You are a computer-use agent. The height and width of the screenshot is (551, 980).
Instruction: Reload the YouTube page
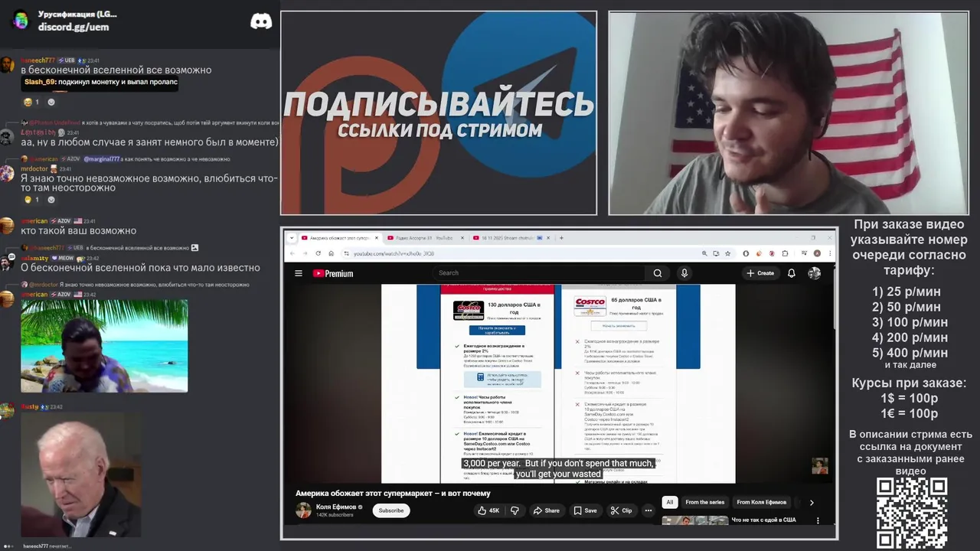click(318, 253)
